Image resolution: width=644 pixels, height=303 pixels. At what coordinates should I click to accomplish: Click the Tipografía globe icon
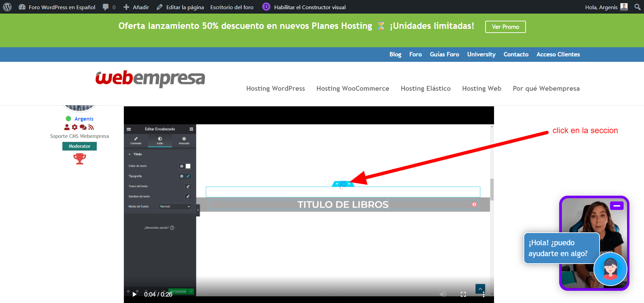click(x=182, y=176)
